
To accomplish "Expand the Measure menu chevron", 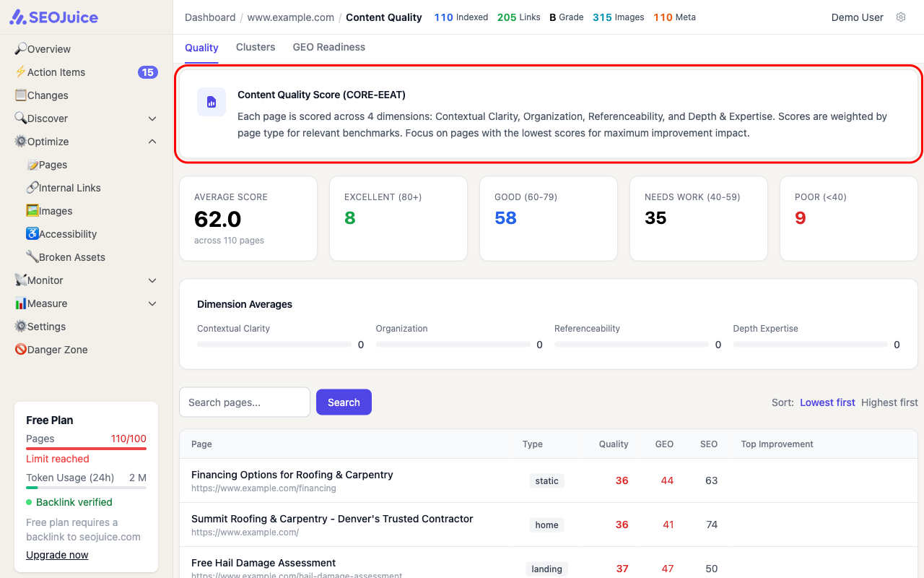I will pos(152,303).
